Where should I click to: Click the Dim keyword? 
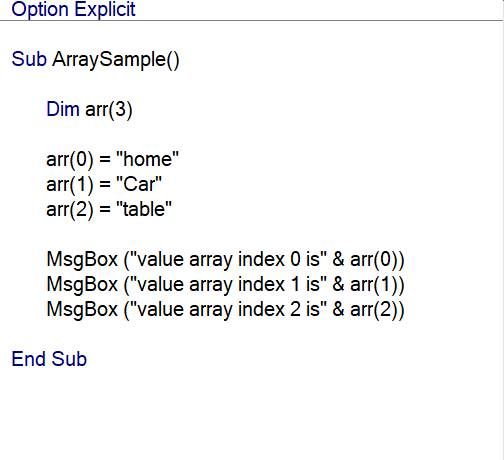pyautogui.click(x=63, y=109)
